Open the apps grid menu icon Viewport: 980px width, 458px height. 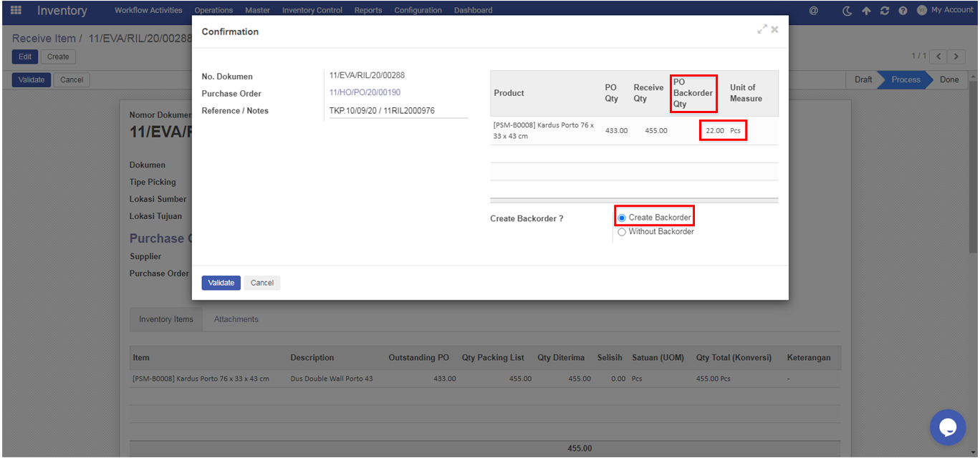pyautogui.click(x=16, y=11)
